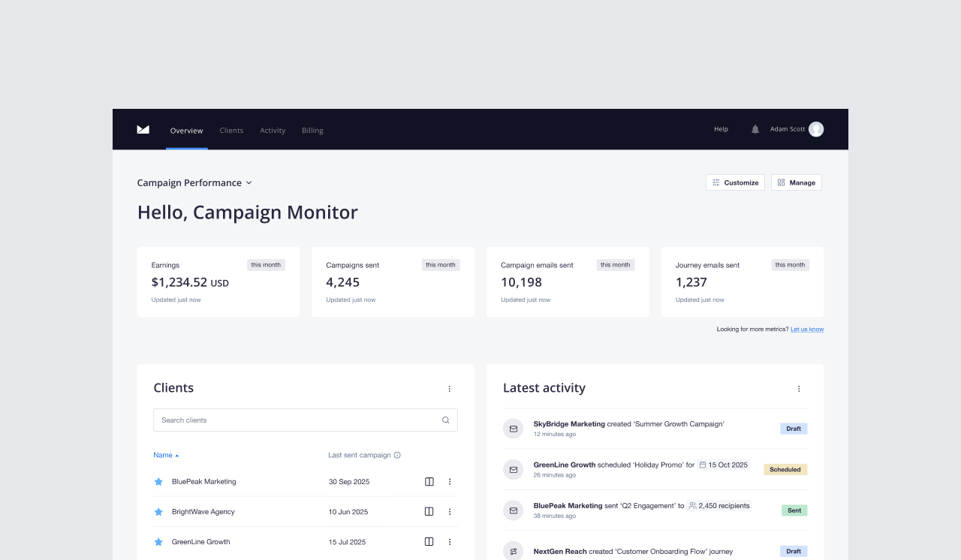
Task: Click the Draft tag on SkyBridge Marketing activity
Action: coord(794,429)
